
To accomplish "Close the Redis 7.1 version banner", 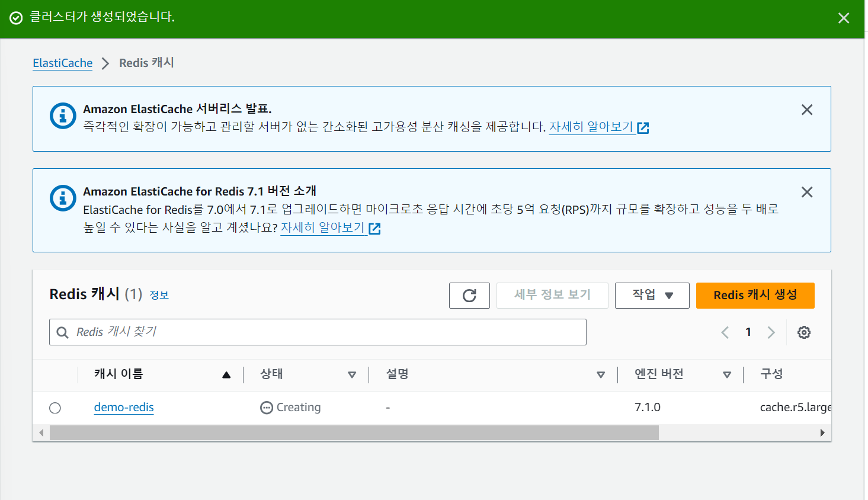I will pyautogui.click(x=807, y=192).
